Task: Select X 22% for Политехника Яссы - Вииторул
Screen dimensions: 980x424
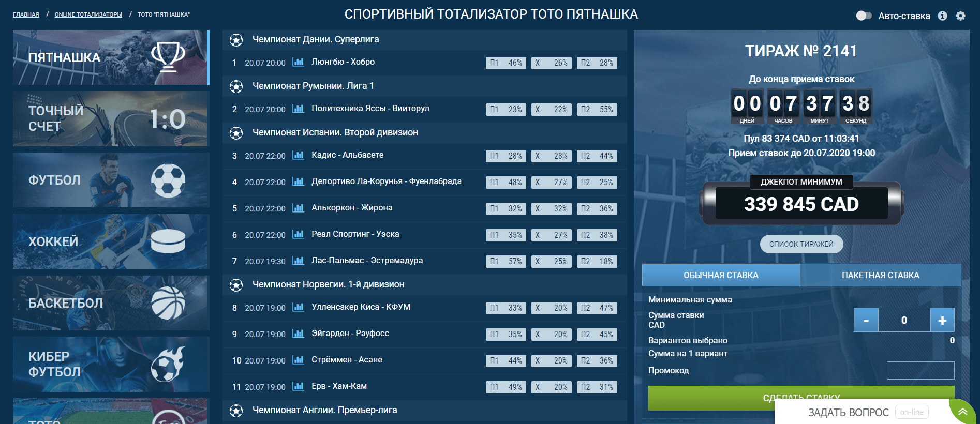Action: (552, 110)
